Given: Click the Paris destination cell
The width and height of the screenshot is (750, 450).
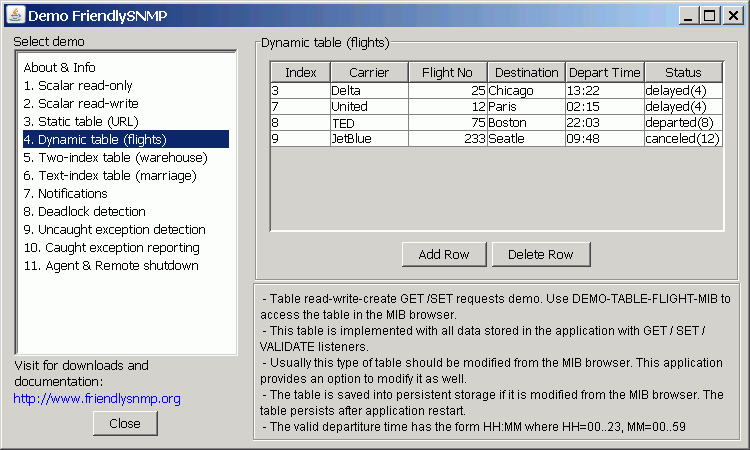Looking at the screenshot, I should tap(526, 106).
